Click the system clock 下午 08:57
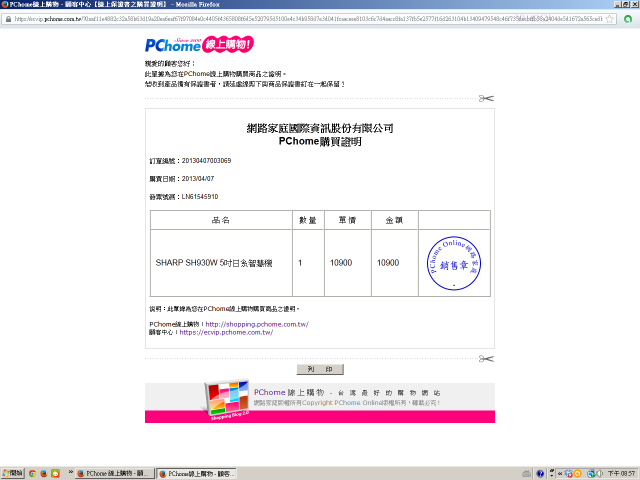Screen dimensions: 640x480 622,473
